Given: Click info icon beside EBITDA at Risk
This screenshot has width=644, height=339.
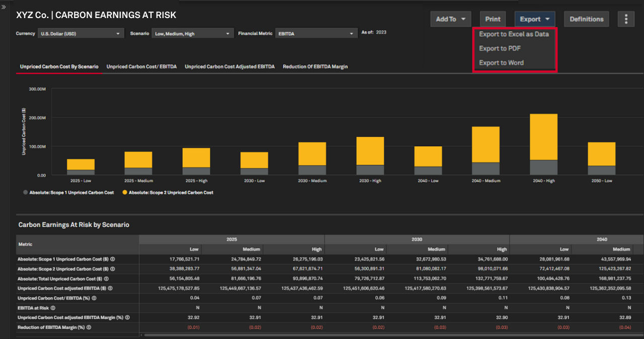Looking at the screenshot, I should [53, 308].
